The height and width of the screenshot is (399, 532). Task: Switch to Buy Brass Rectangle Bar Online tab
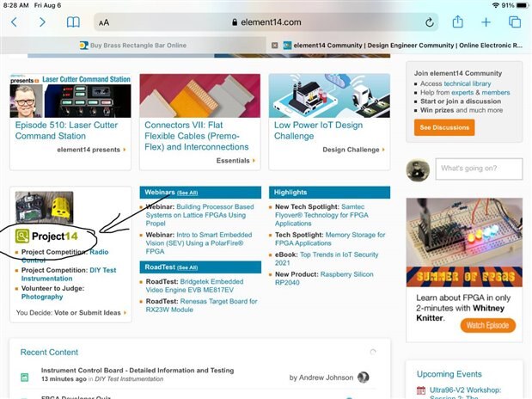(133, 46)
